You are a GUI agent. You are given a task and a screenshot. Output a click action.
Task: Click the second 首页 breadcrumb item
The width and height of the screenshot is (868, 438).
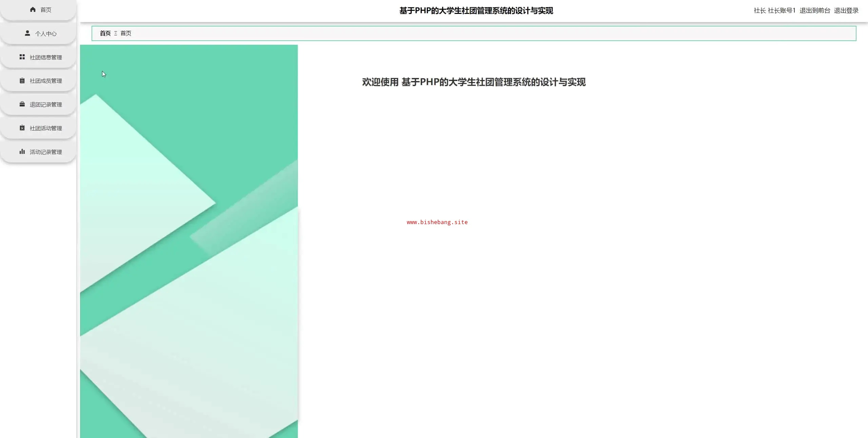click(x=126, y=33)
